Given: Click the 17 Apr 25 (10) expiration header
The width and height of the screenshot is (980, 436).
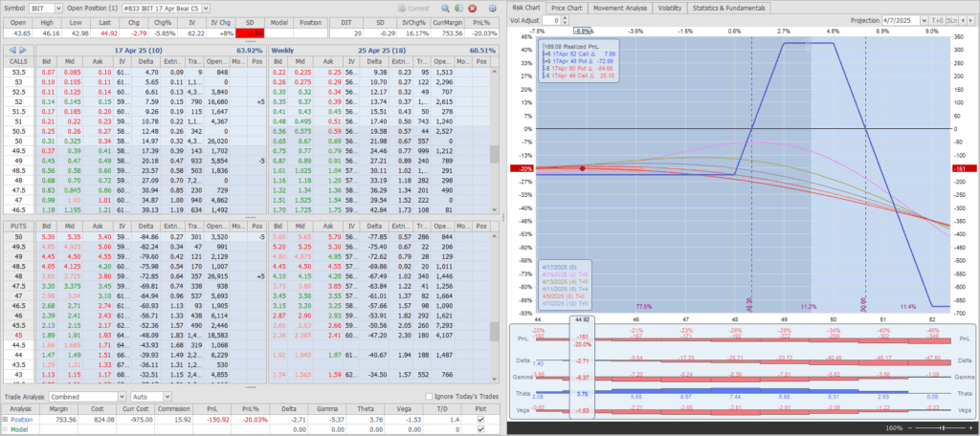Looking at the screenshot, I should coord(152,50).
